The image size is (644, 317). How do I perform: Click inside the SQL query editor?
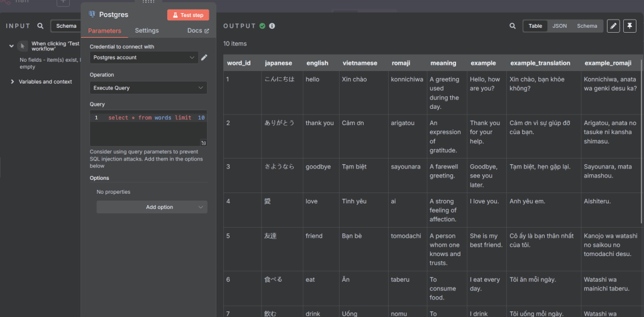[x=148, y=128]
